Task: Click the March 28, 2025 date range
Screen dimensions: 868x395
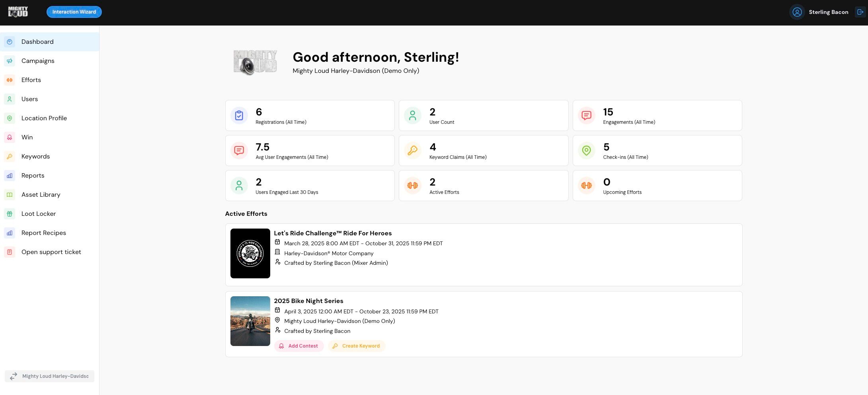Action: [363, 243]
